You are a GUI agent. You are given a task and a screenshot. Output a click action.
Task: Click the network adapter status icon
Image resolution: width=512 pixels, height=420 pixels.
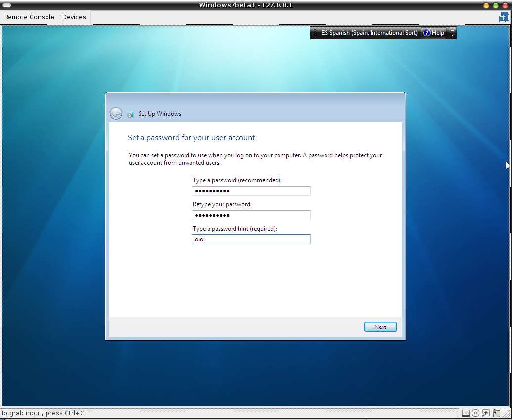486,413
